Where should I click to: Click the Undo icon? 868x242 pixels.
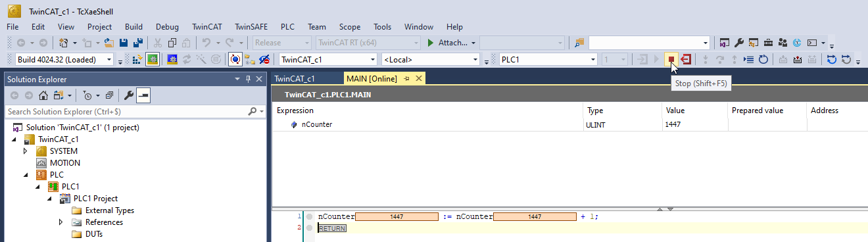(x=206, y=43)
